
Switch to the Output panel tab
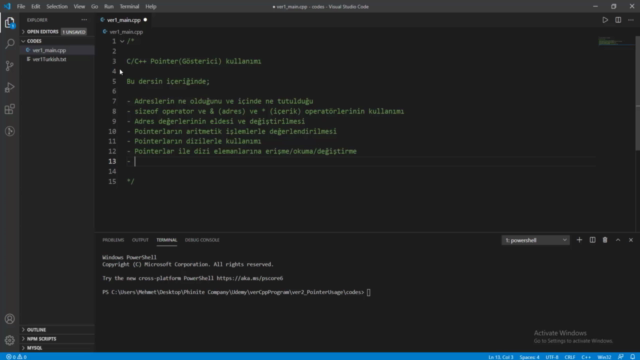[140, 240]
